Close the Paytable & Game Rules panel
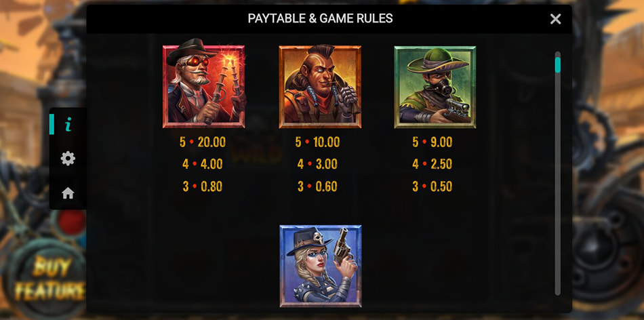Image resolution: width=644 pixels, height=320 pixels. (x=555, y=19)
